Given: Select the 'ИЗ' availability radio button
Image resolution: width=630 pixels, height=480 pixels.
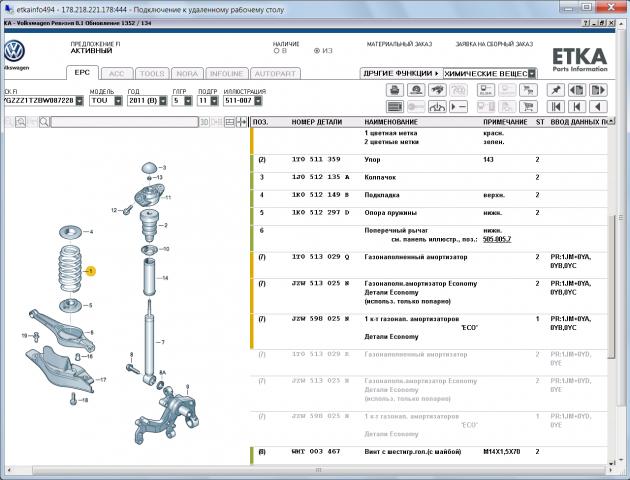Looking at the screenshot, I should click(x=317, y=51).
